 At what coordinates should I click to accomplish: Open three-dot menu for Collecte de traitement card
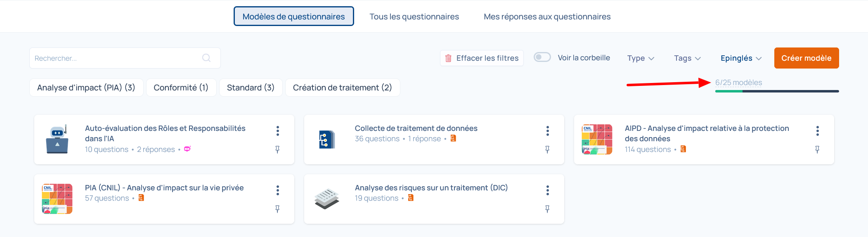[x=547, y=131]
